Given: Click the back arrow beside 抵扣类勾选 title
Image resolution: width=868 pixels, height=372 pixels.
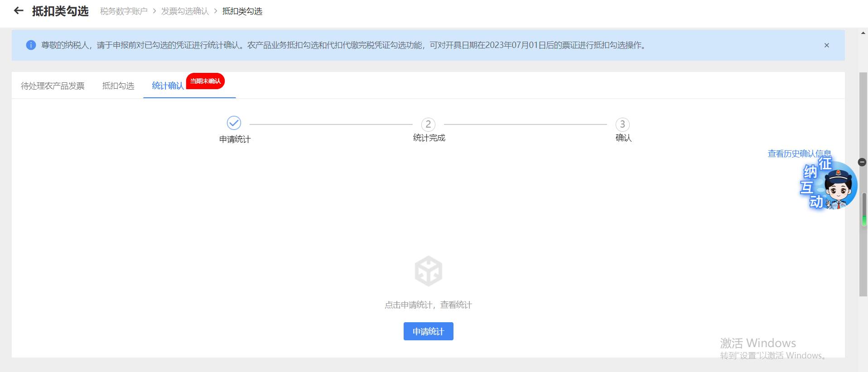Looking at the screenshot, I should tap(19, 11).
